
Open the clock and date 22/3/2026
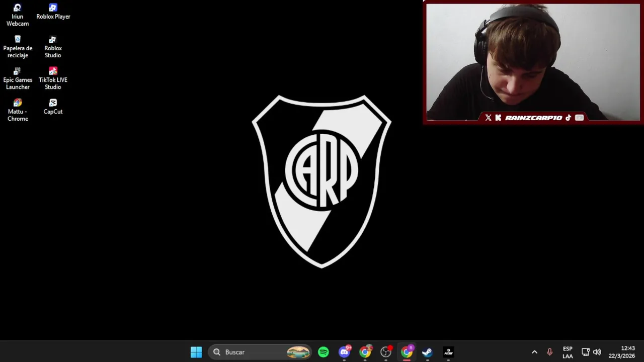coord(621,352)
